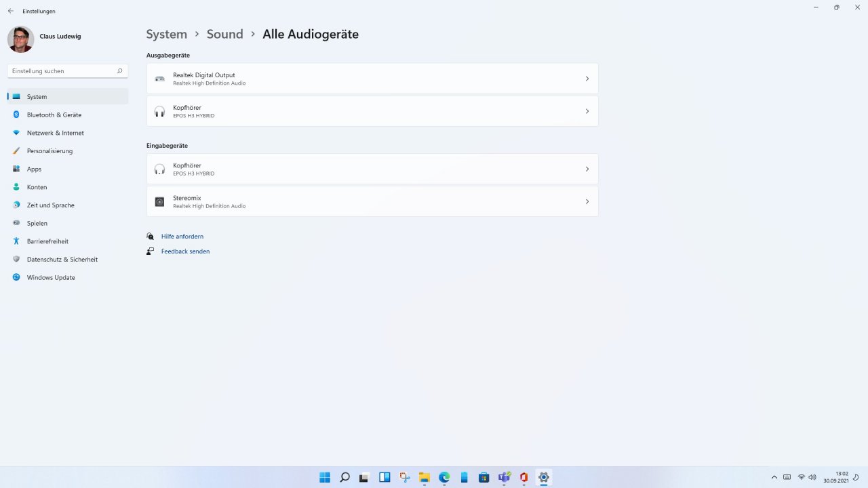Open the touch keyboard from the tray
Viewport: 868px width, 488px height.
(x=787, y=477)
